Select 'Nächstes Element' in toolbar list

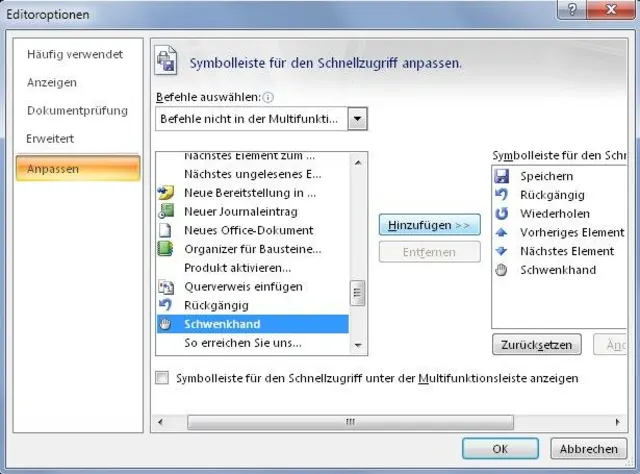coord(560,251)
